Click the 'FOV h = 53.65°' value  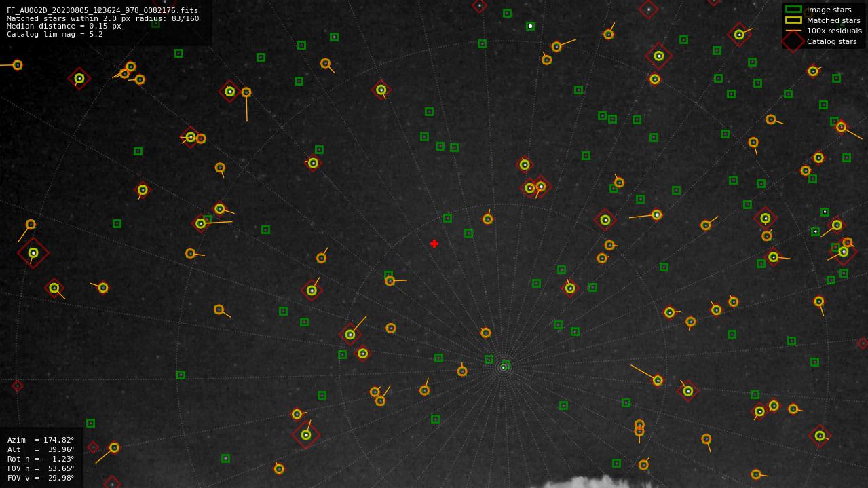click(41, 468)
